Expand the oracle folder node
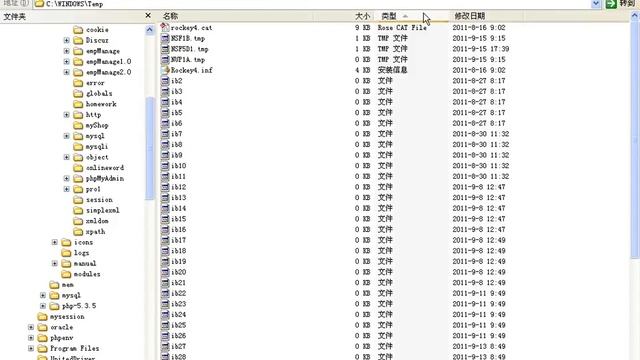The height and width of the screenshot is (360, 640). click(x=31, y=327)
